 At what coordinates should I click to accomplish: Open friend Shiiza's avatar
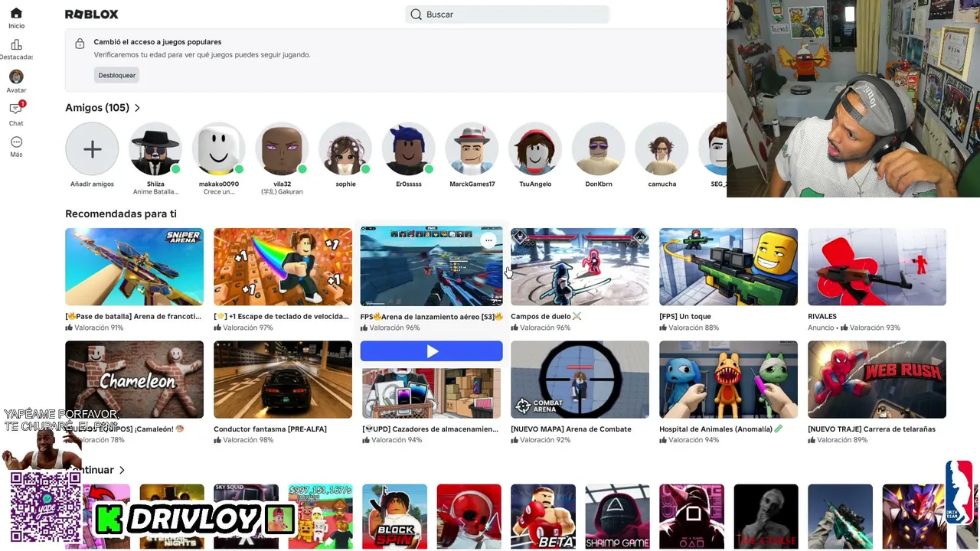(x=155, y=149)
